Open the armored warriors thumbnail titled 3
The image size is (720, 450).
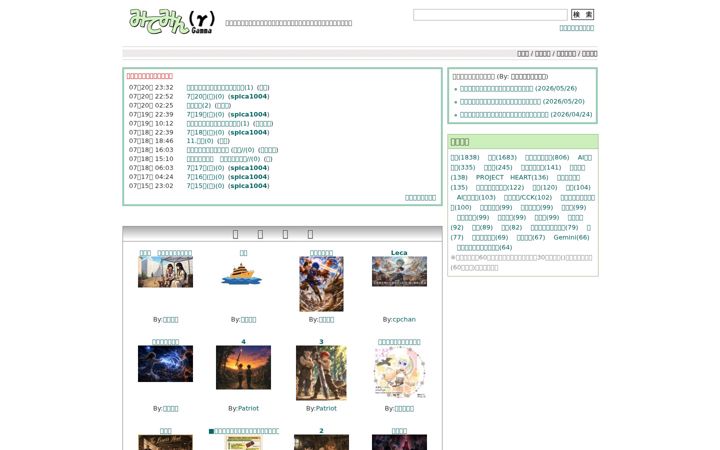point(321,373)
